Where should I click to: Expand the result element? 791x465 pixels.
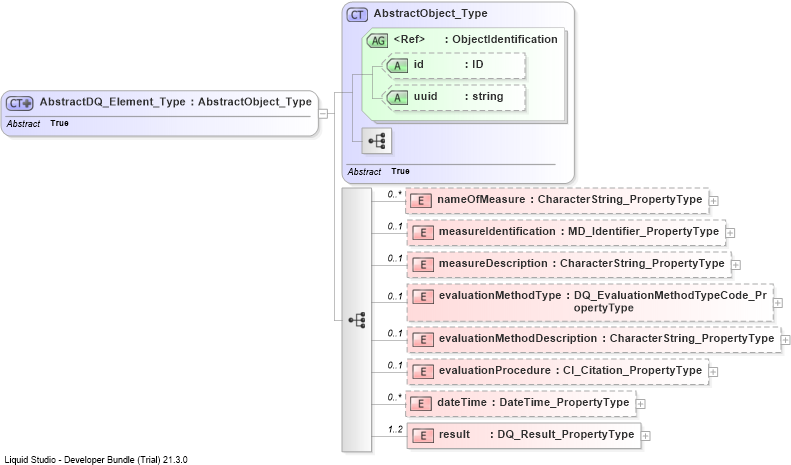point(646,436)
